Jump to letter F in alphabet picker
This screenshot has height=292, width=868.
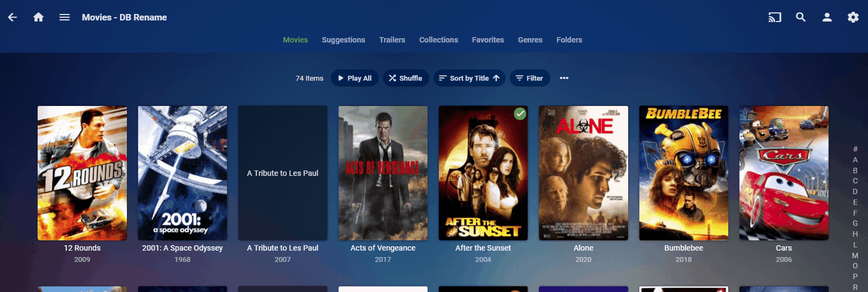click(855, 213)
